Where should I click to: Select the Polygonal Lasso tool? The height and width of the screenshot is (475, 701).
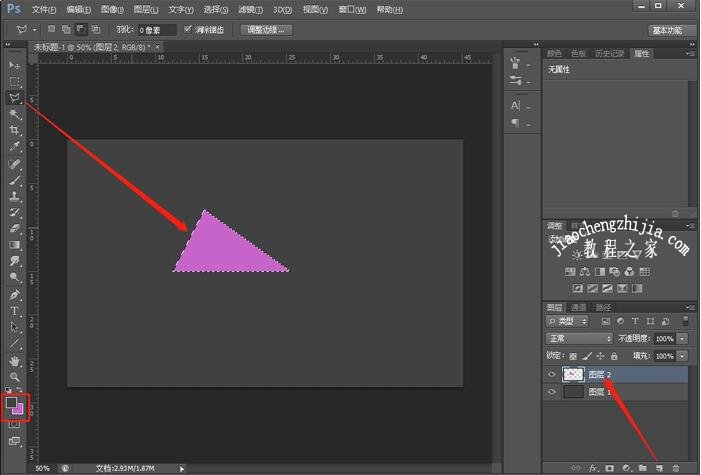click(15, 98)
